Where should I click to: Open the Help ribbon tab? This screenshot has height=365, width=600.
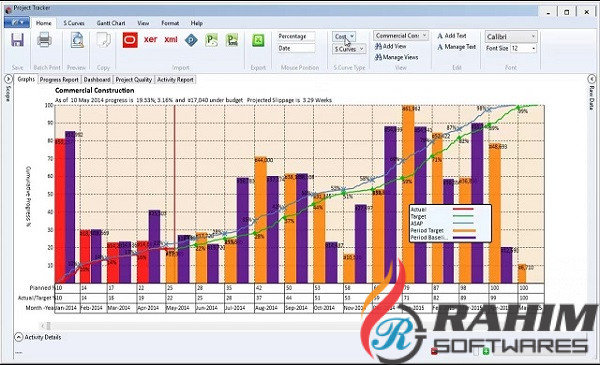[197, 23]
